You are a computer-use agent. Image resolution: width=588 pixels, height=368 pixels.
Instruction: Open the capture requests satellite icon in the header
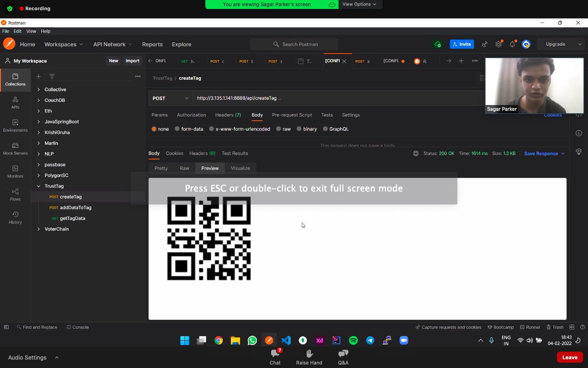(x=485, y=44)
